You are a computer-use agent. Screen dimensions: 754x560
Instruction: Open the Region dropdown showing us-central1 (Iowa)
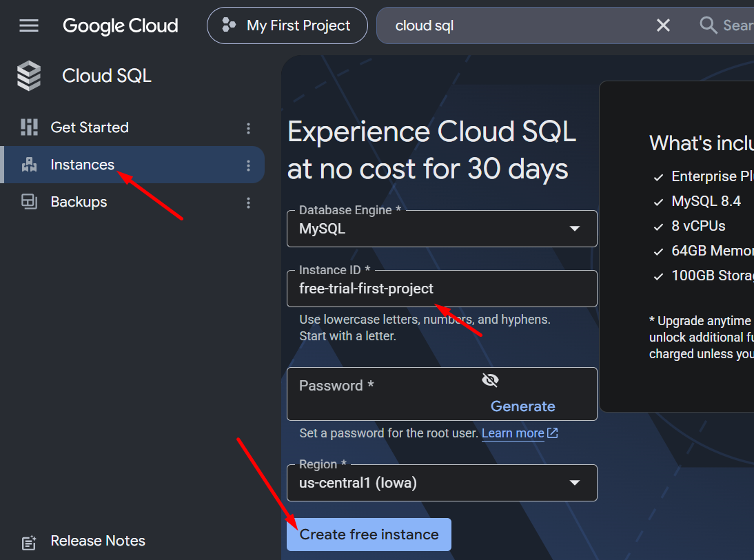pos(442,483)
